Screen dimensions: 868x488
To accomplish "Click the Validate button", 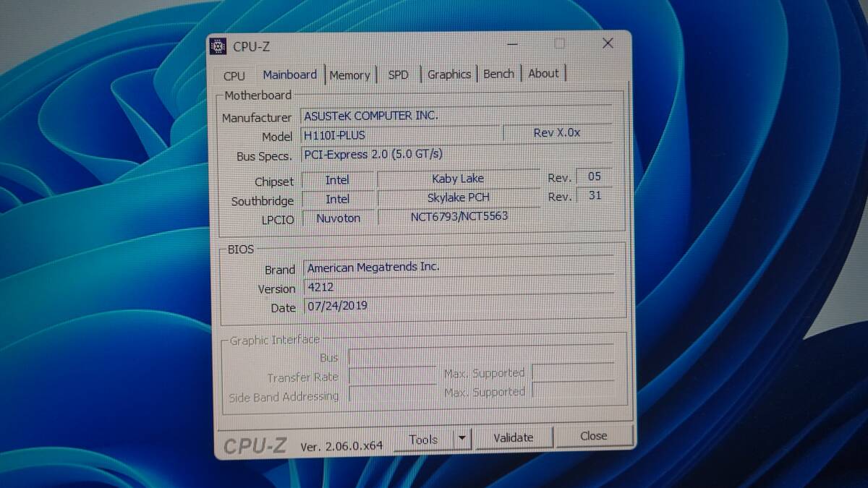I will coord(513,437).
